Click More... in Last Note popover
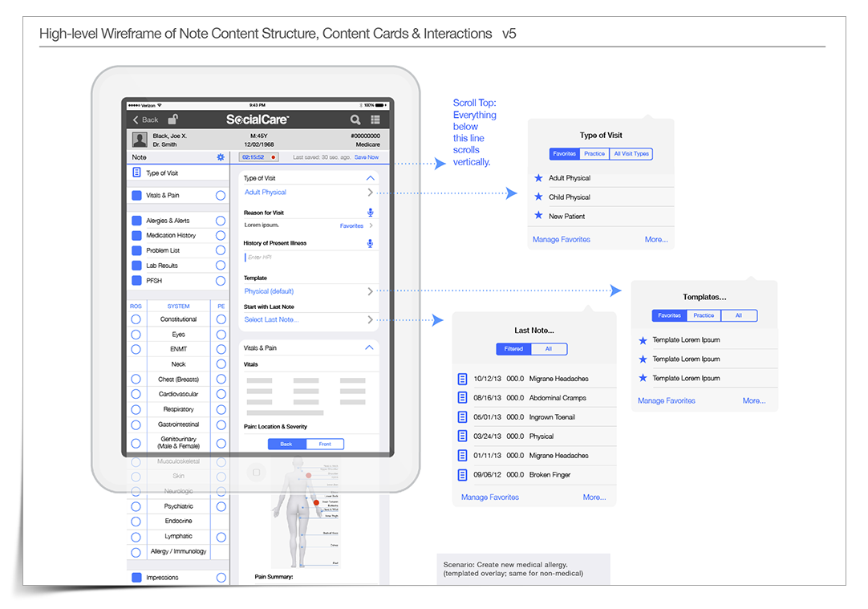This screenshot has height=609, width=868. (x=594, y=497)
